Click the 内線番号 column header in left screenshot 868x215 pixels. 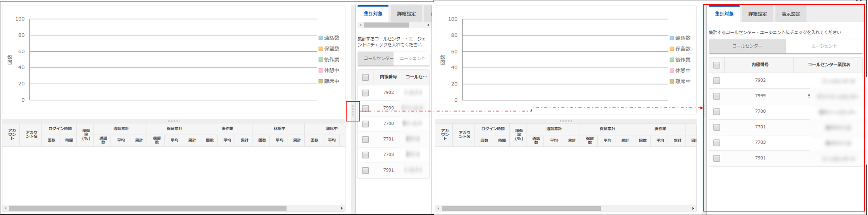point(388,77)
